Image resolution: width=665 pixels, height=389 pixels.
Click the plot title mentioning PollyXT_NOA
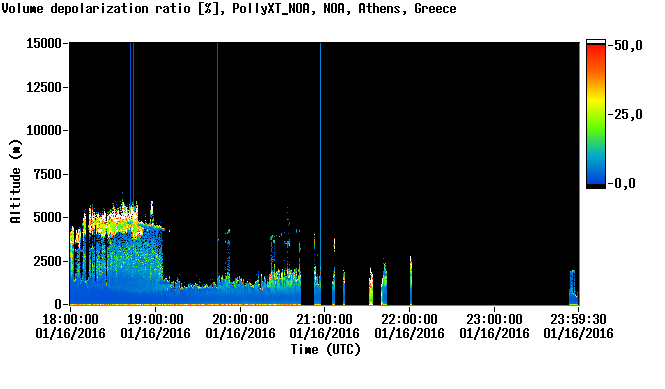pos(229,8)
